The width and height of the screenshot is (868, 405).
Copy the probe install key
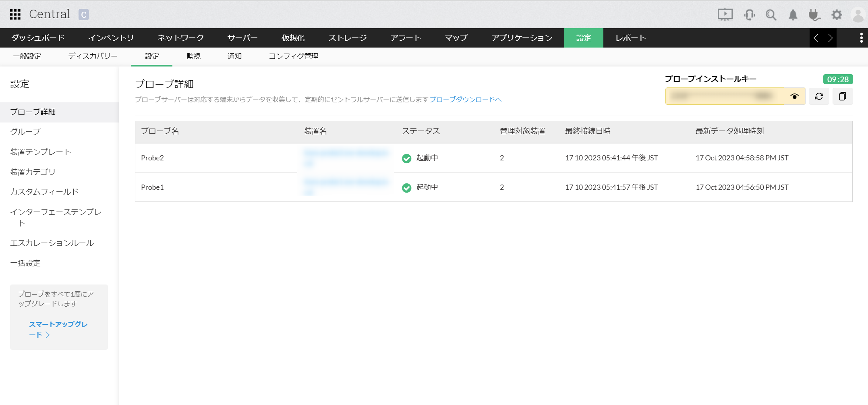pyautogui.click(x=842, y=96)
